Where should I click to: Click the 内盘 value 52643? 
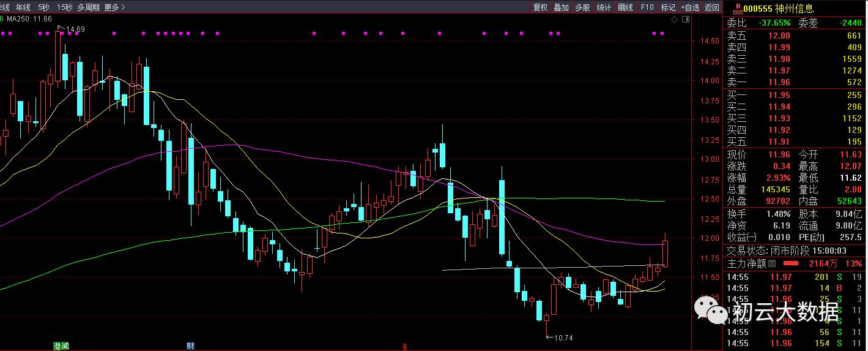849,201
